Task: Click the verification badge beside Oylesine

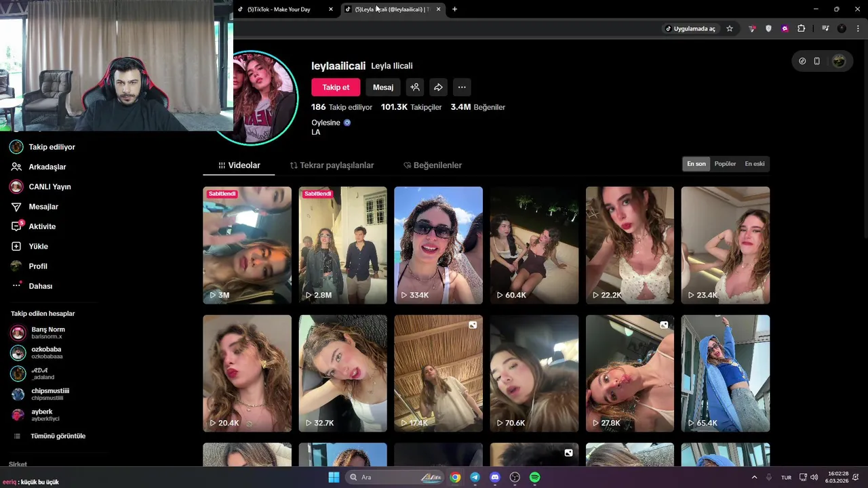Action: point(347,123)
